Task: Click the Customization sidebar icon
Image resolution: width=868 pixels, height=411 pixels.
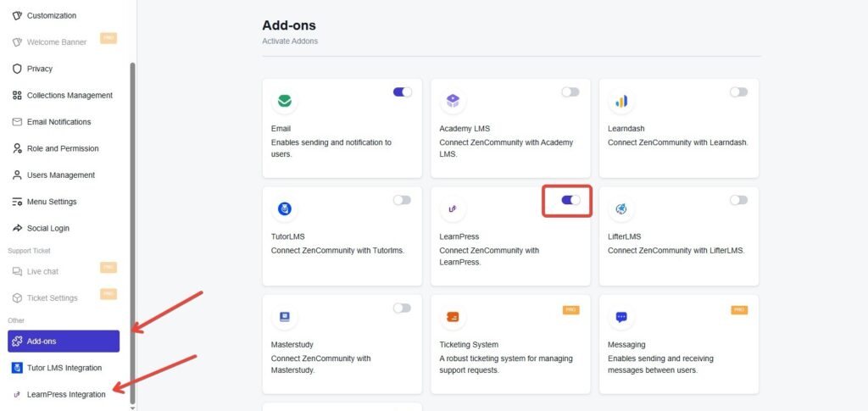Action: coord(17,15)
